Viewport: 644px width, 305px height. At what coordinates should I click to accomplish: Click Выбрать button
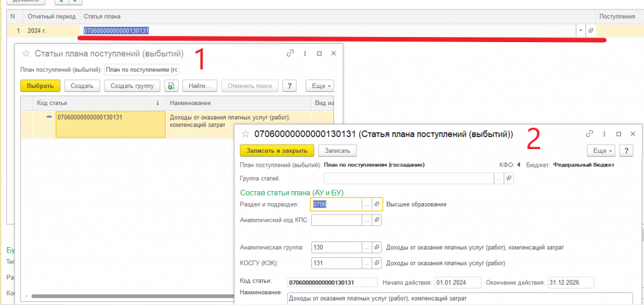tap(40, 86)
